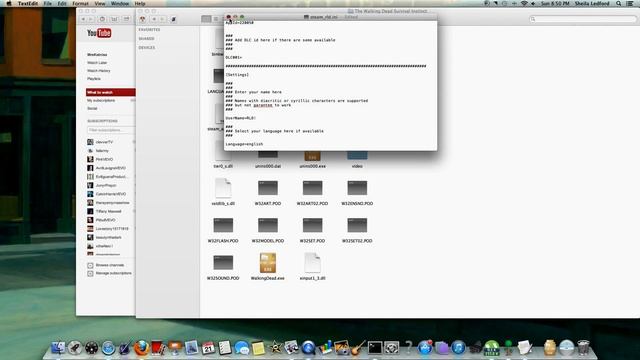Select the W32ART.POD file icon
Image resolution: width=640 pixels, height=360 pixels.
click(x=268, y=188)
